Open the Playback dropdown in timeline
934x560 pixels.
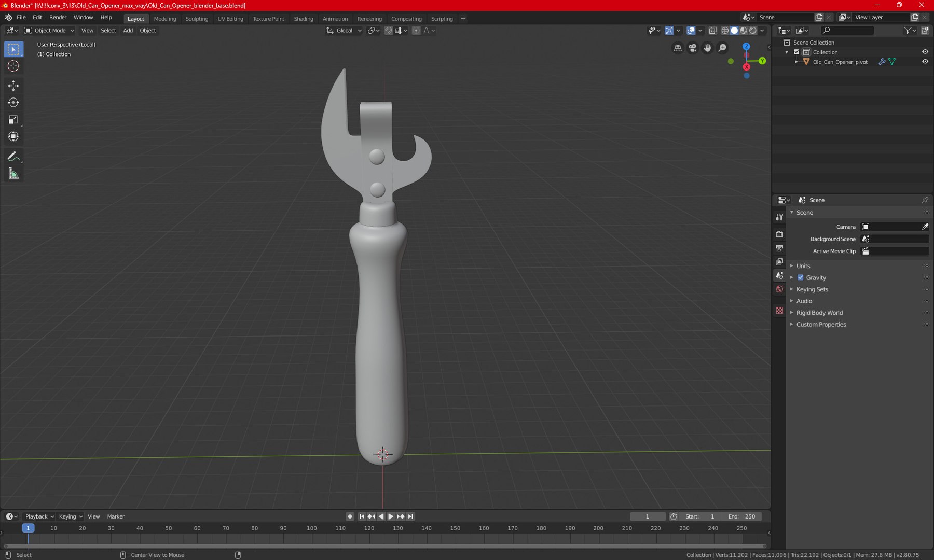(x=39, y=516)
